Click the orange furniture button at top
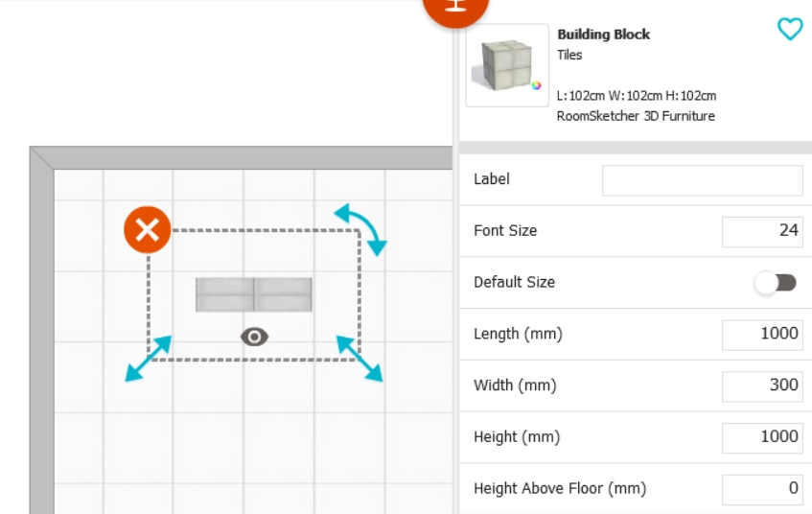 point(455,9)
